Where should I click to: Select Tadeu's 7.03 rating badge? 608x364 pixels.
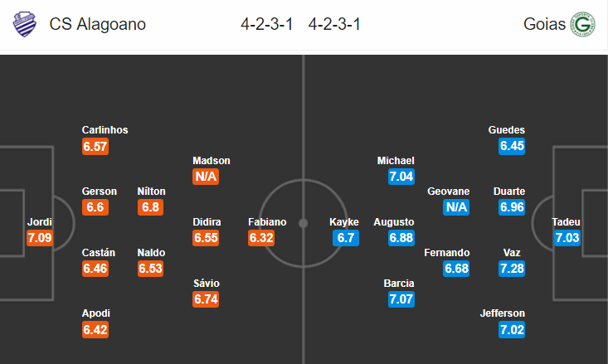pyautogui.click(x=567, y=238)
